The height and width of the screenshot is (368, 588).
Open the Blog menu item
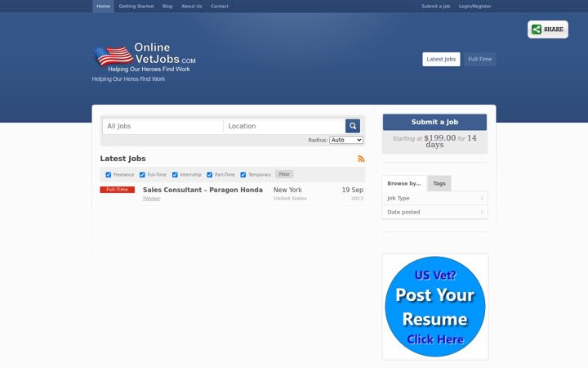tap(167, 7)
